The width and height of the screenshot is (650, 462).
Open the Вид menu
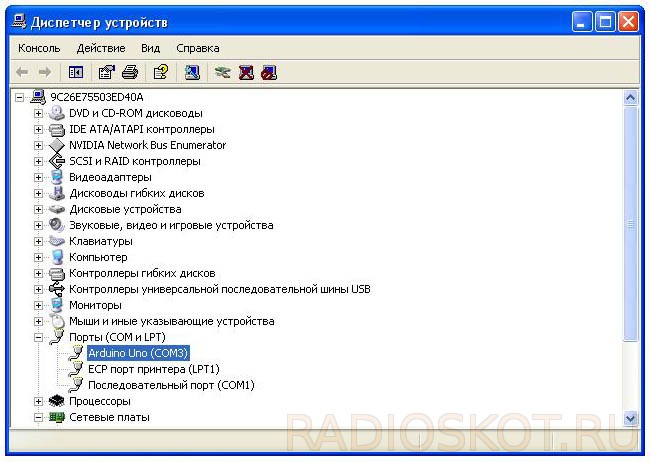click(x=150, y=48)
